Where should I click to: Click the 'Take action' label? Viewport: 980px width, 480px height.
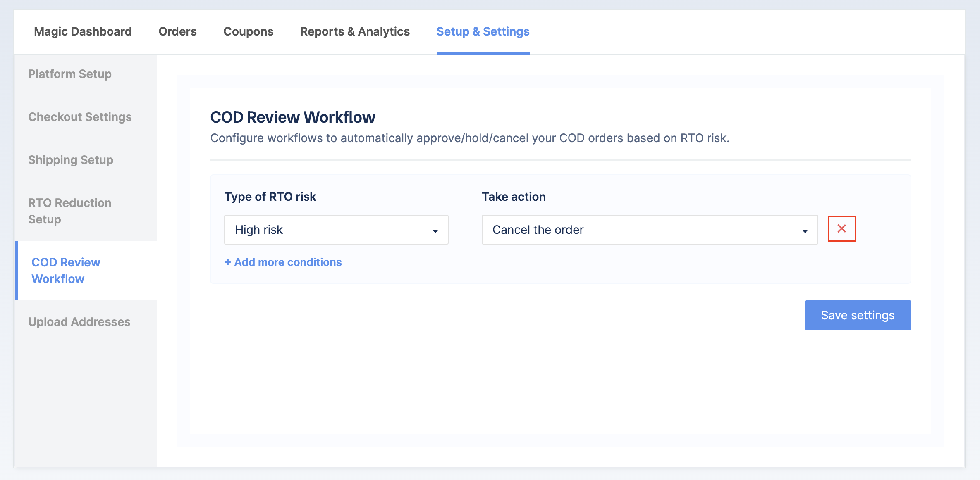pyautogui.click(x=514, y=197)
